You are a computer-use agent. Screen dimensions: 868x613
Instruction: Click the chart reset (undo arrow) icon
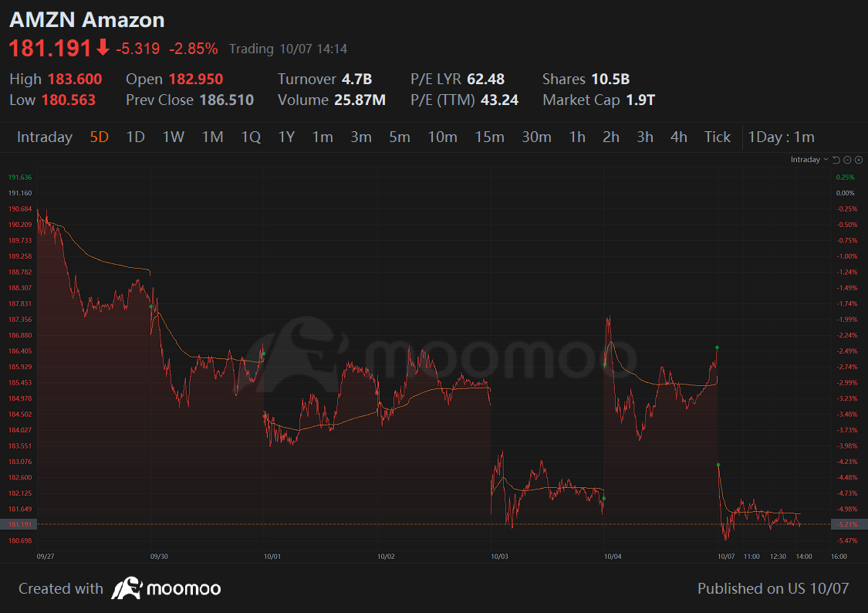(x=836, y=160)
